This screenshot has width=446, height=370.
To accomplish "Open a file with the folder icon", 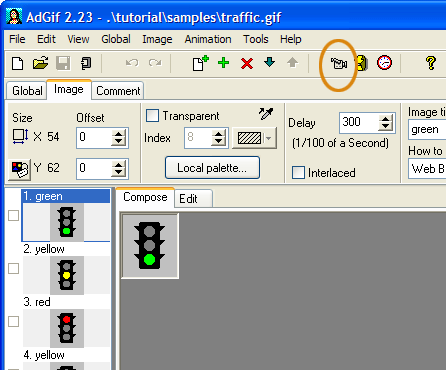I will tap(40, 63).
